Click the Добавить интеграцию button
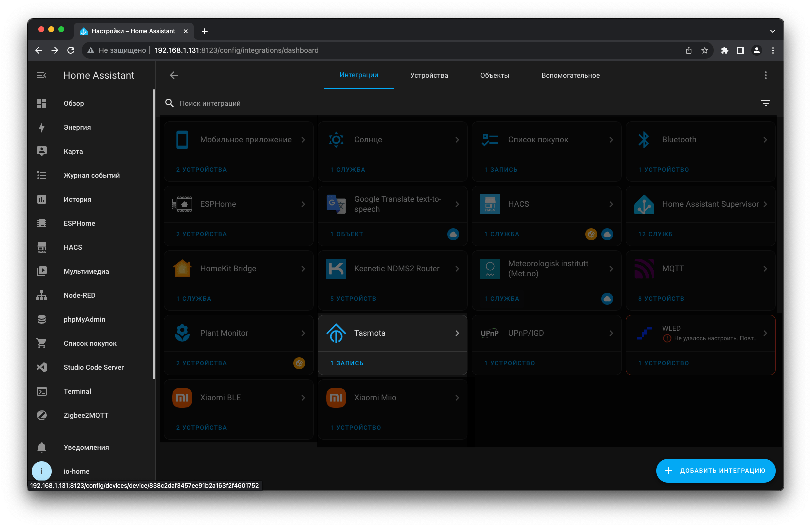The height and width of the screenshot is (528, 812). tap(715, 471)
